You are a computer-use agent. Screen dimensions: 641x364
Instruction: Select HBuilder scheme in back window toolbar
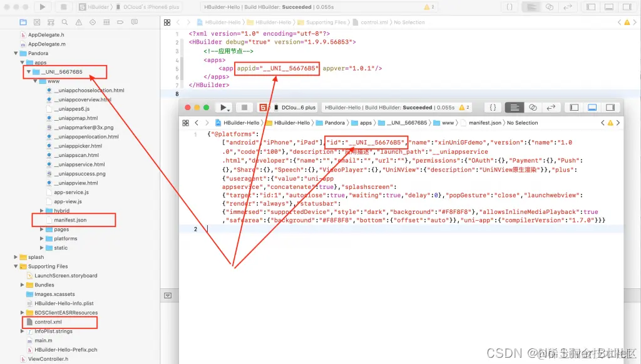[95, 7]
